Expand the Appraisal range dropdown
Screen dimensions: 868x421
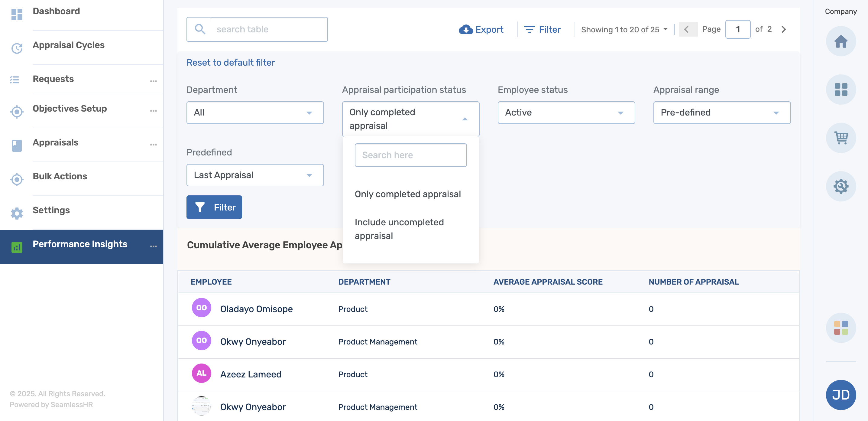point(721,113)
